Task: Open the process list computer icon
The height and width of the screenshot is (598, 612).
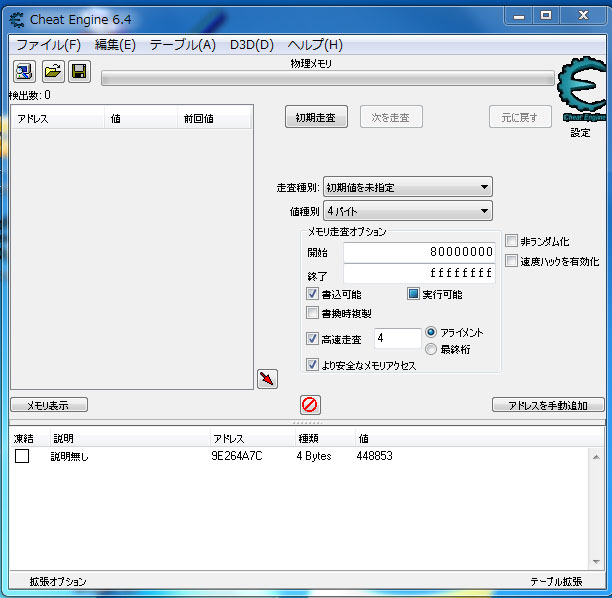Action: 24,71
